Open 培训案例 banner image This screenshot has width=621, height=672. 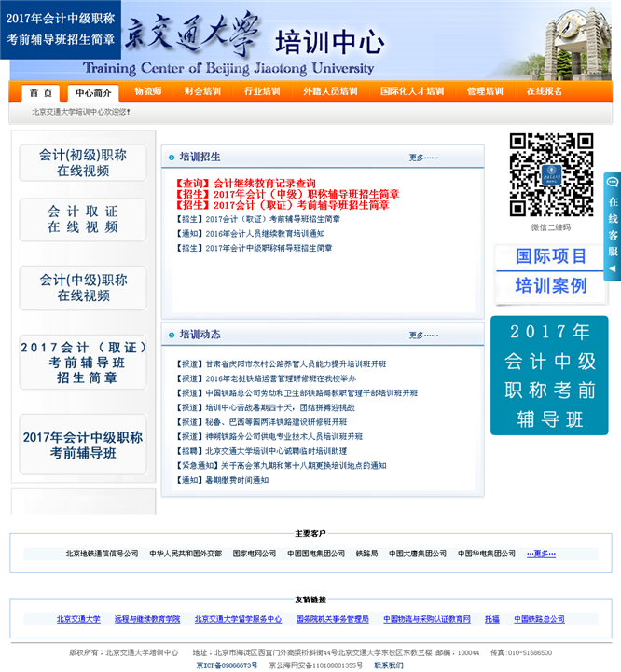pos(551,285)
